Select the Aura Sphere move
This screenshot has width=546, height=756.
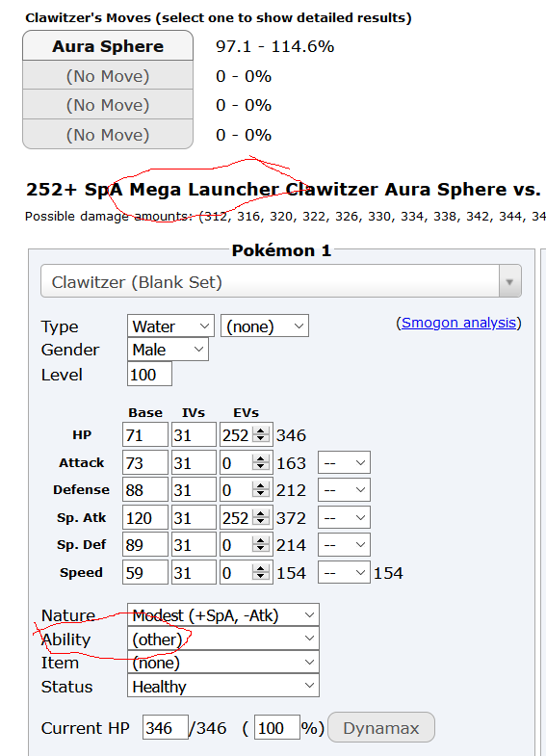(x=108, y=46)
